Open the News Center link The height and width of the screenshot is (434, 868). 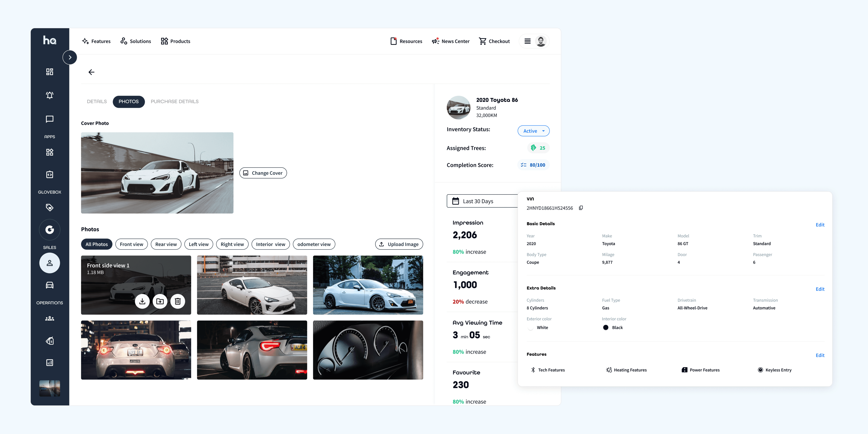coord(450,41)
